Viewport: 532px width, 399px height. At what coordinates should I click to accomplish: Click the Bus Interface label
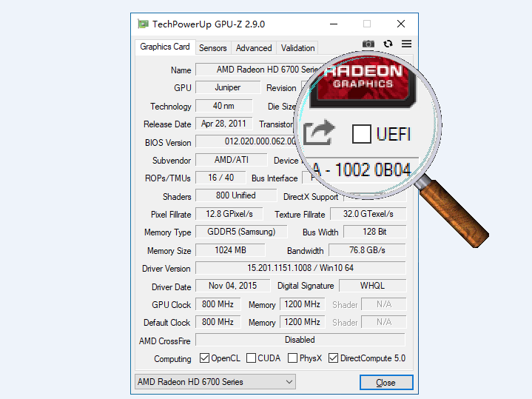tap(275, 178)
